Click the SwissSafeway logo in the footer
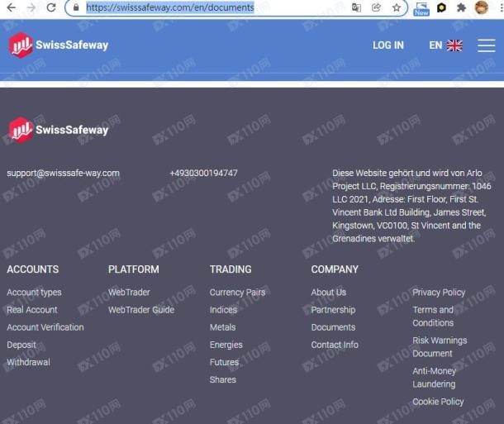This screenshot has height=424, width=504. pyautogui.click(x=59, y=130)
